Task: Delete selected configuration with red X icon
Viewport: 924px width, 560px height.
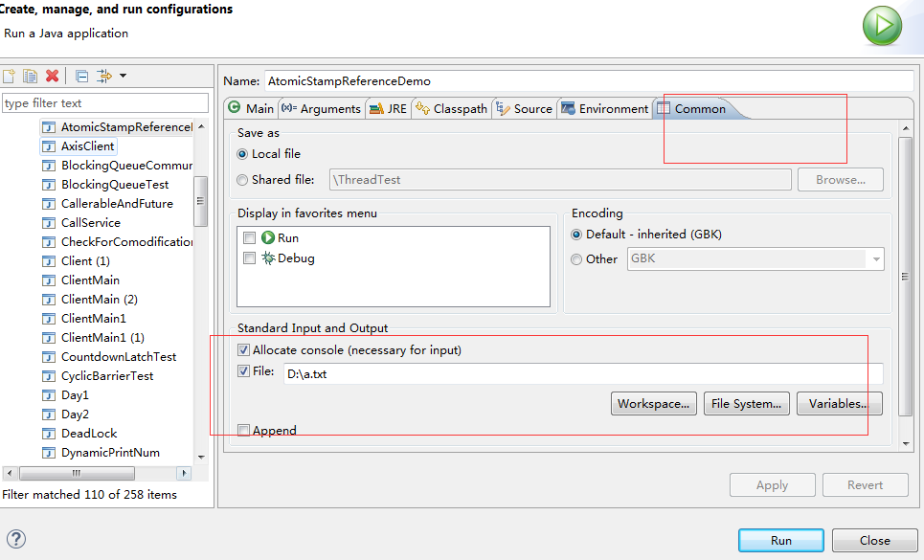Action: [x=53, y=76]
